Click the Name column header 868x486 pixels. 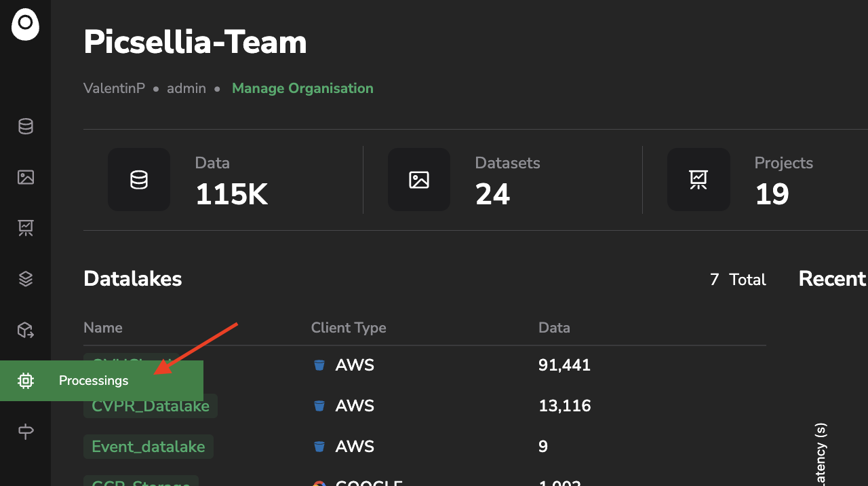tap(103, 328)
